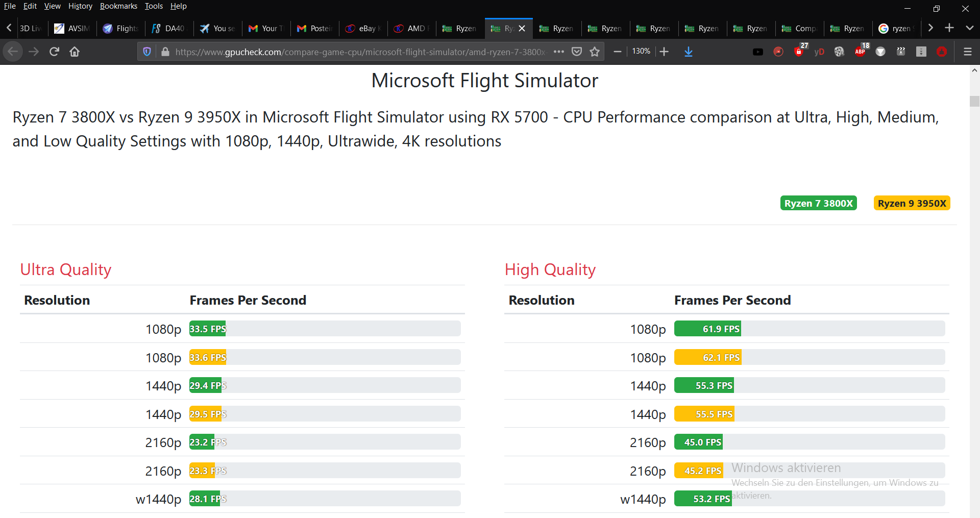
Task: Click the 62.1 FPS yellow bar
Action: pyautogui.click(x=707, y=357)
